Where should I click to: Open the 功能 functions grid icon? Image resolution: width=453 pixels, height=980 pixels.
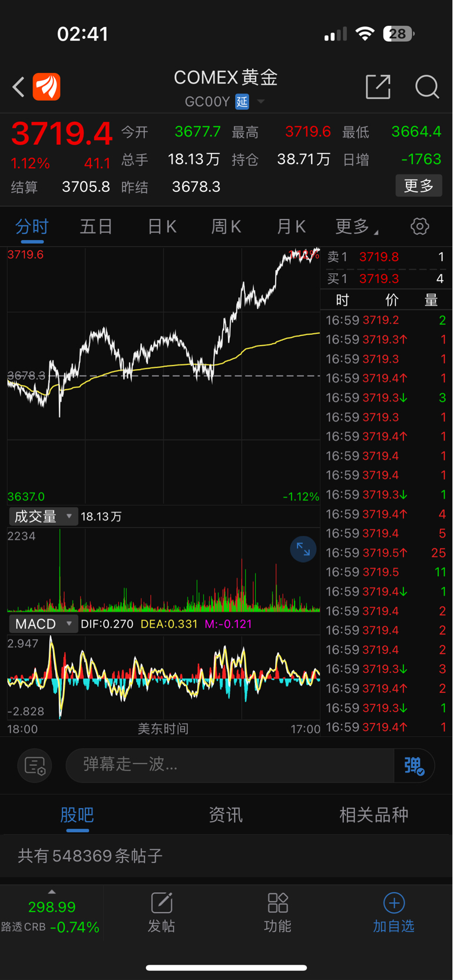point(277,913)
